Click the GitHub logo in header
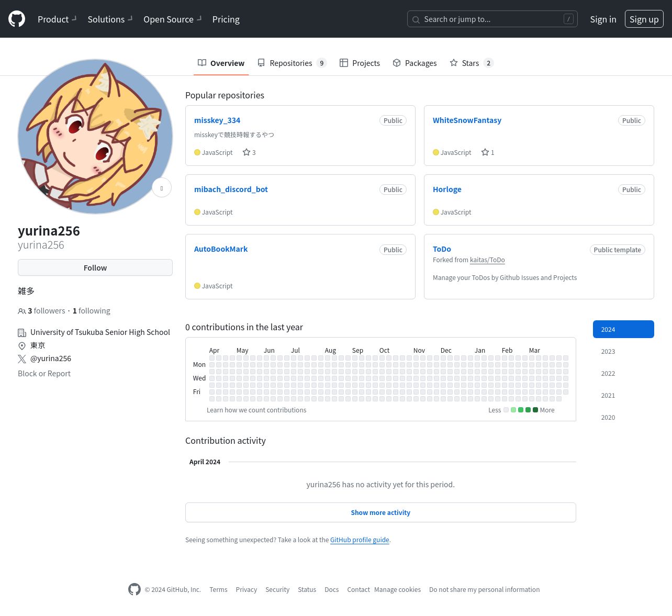This screenshot has width=672, height=616. click(x=17, y=19)
